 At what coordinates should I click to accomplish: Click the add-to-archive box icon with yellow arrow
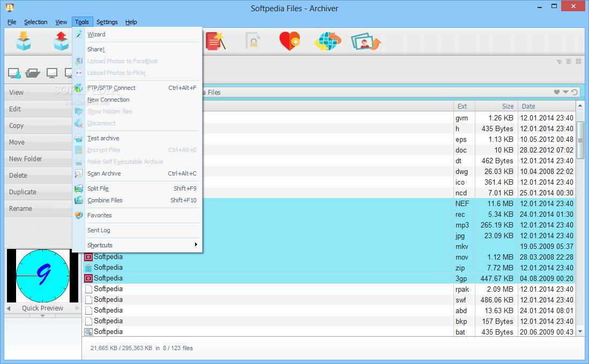click(x=23, y=41)
